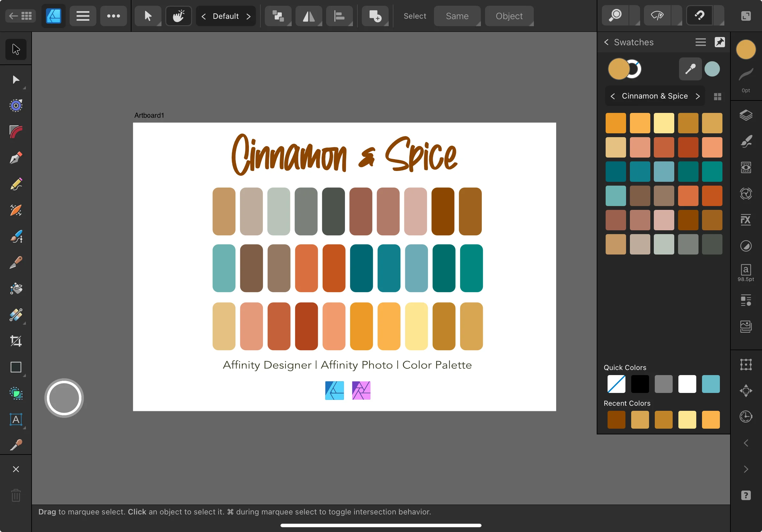Collapse right studio with left chevron
The width and height of the screenshot is (762, 532).
(x=746, y=443)
